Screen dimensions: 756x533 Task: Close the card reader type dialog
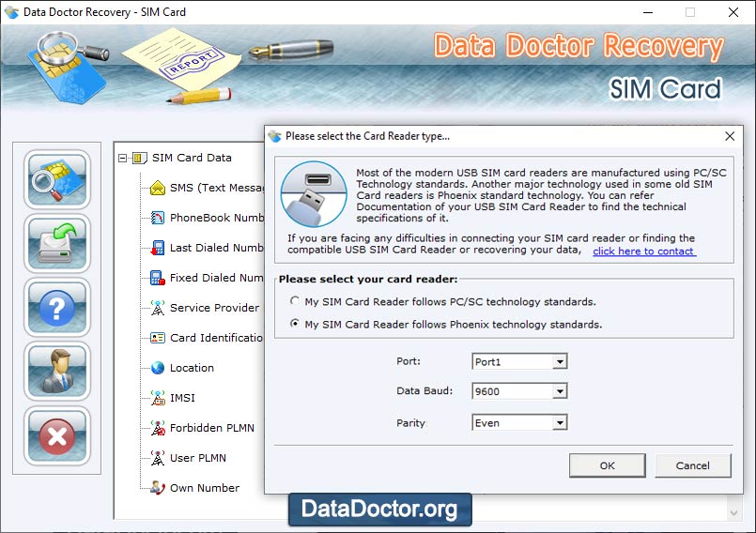click(x=730, y=136)
